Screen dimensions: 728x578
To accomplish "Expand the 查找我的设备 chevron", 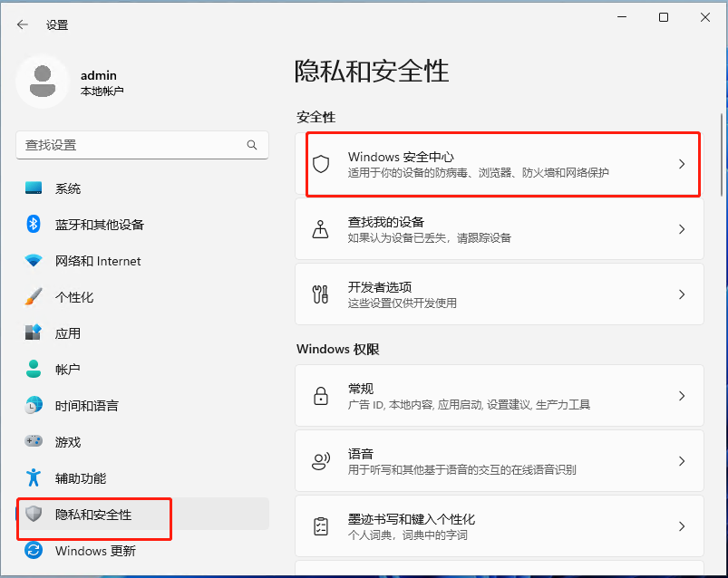I will 682,229.
